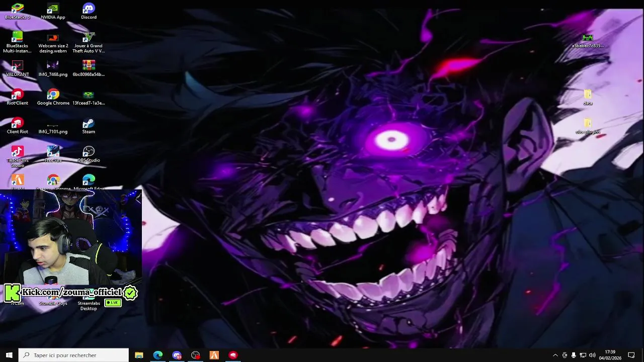
Task: Click the microphone tray icon
Action: [x=574, y=355]
